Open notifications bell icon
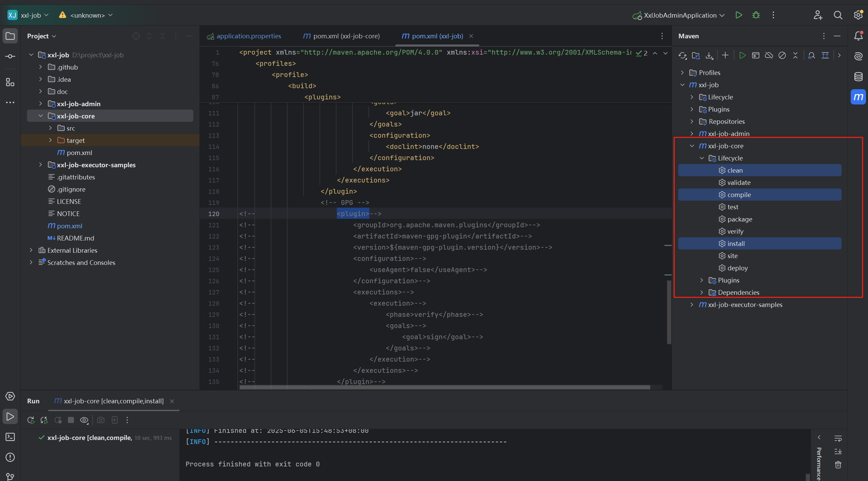 [x=858, y=36]
